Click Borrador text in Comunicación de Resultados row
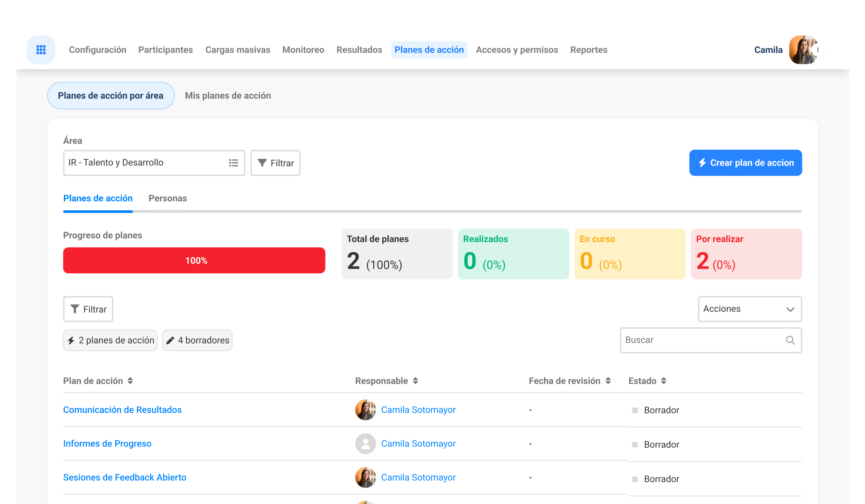 pos(662,410)
